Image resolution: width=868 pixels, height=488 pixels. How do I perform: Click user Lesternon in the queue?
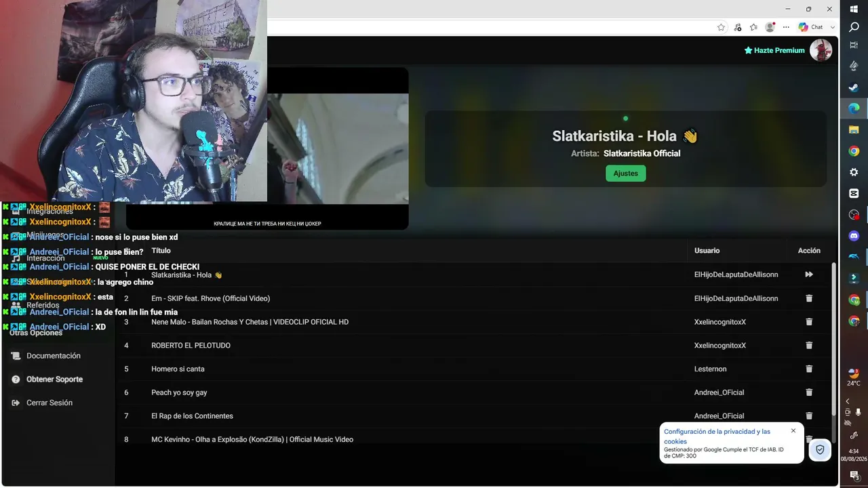coord(710,369)
